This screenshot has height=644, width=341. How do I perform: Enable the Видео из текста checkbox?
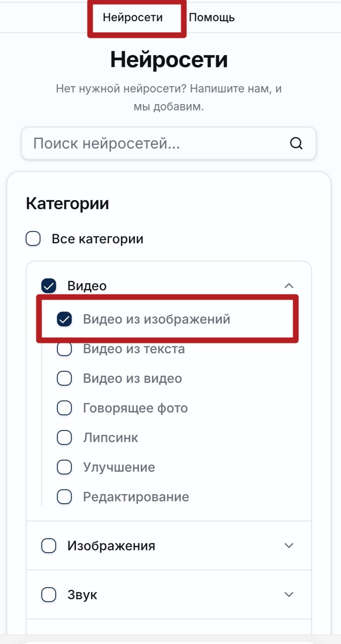pos(64,349)
